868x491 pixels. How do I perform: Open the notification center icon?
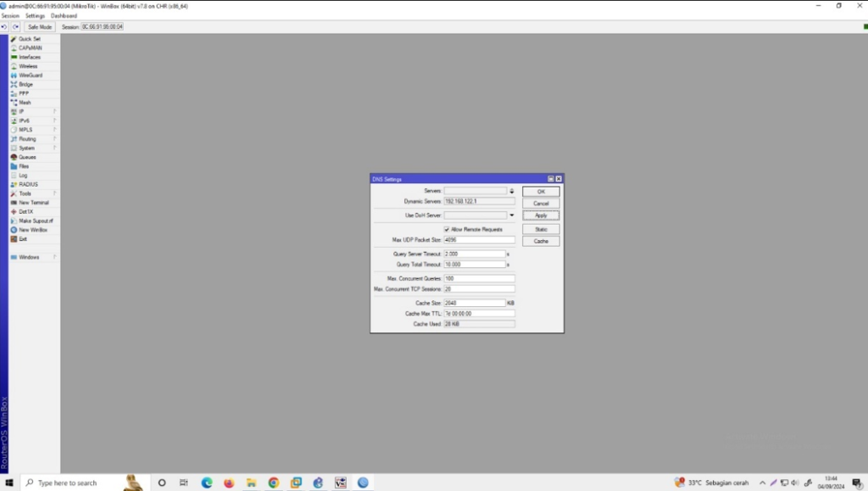coord(857,483)
